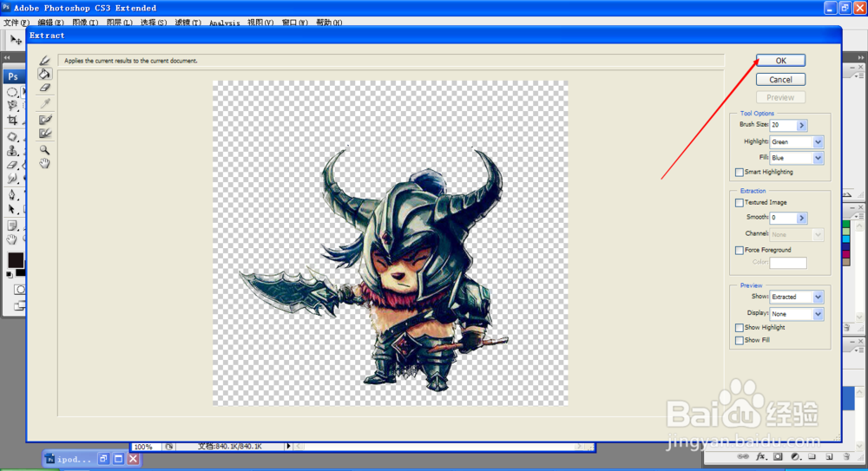Toggle Show Highlight checkbox
Image resolution: width=868 pixels, height=471 pixels.
(739, 328)
